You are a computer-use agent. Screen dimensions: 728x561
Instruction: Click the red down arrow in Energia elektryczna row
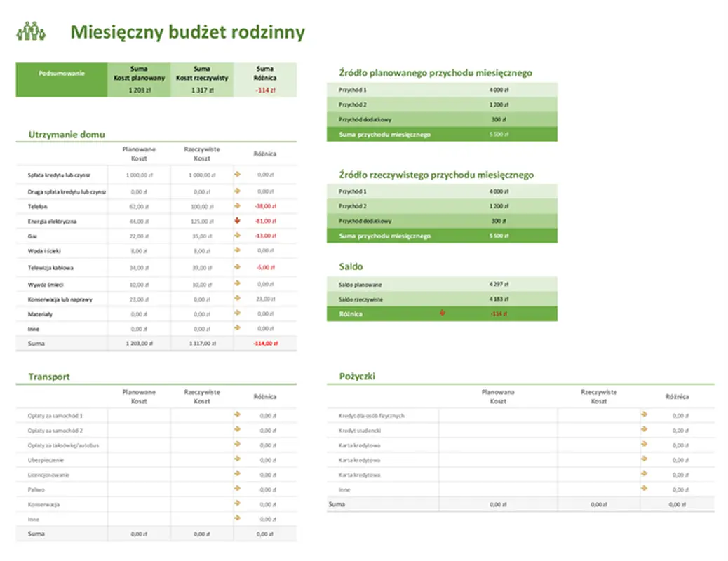coord(237,221)
